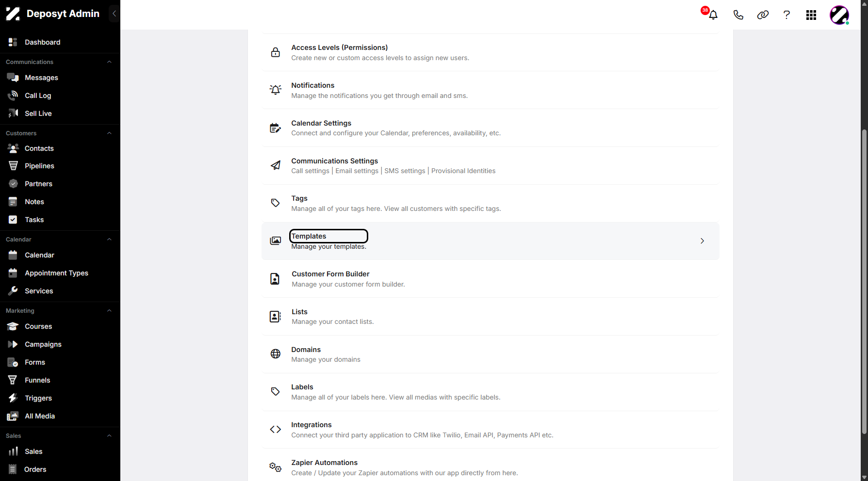Open the user profile avatar

pos(839,15)
